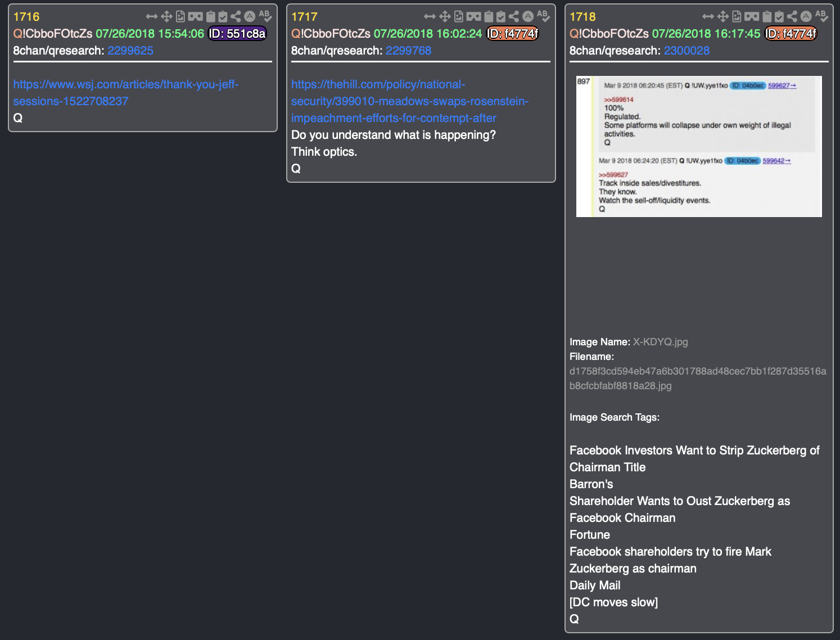Click the share icon on post 1717
The height and width of the screenshot is (640, 840).
(514, 17)
